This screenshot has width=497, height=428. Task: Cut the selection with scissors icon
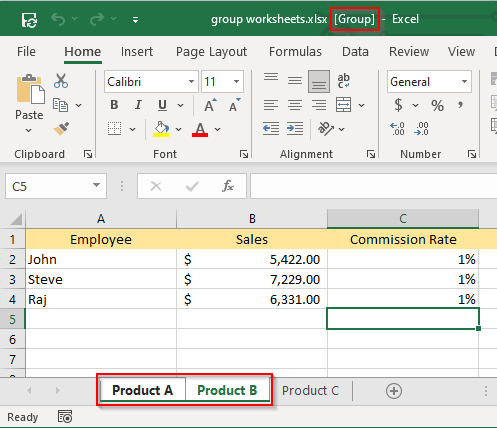coord(61,81)
